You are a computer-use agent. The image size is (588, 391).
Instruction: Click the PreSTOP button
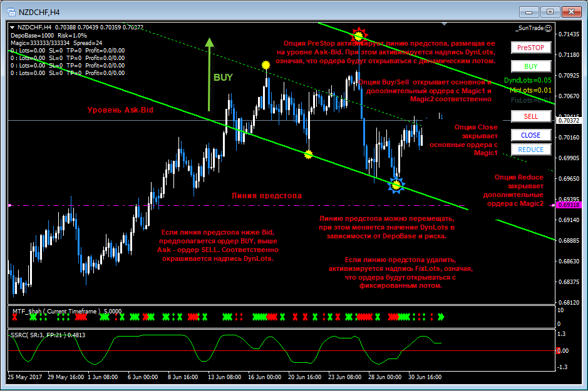coord(530,48)
